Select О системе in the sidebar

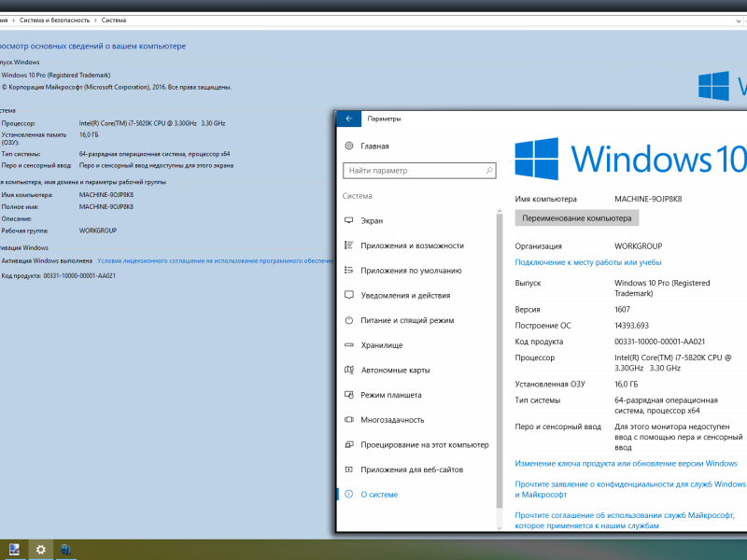pos(379,495)
